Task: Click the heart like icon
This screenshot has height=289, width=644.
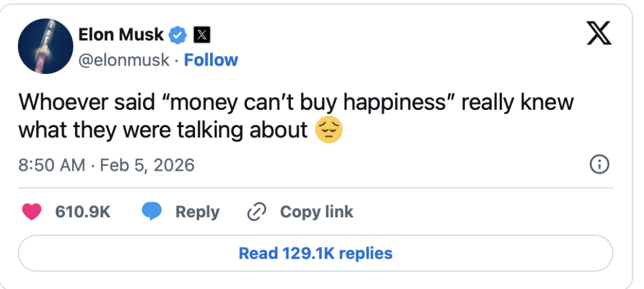Action: [x=31, y=212]
